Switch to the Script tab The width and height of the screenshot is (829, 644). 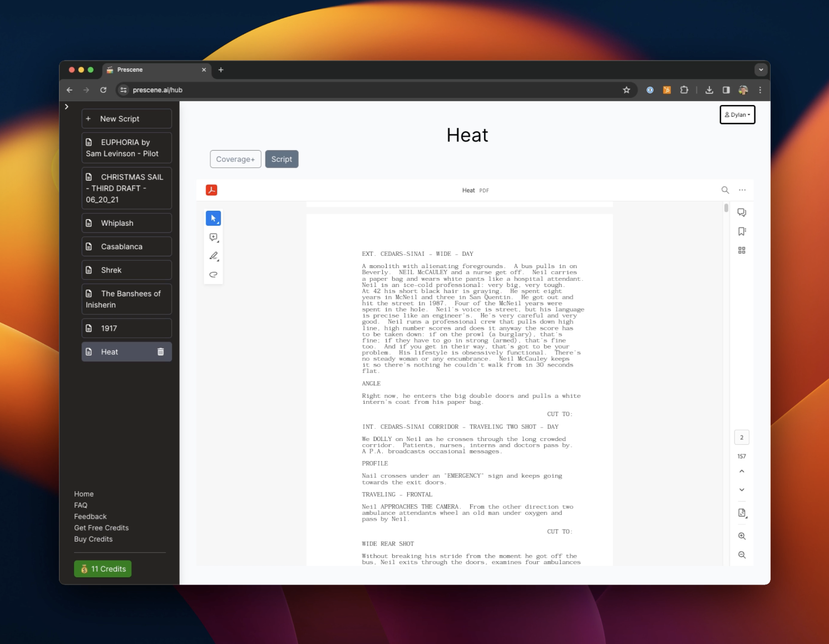[x=282, y=159]
